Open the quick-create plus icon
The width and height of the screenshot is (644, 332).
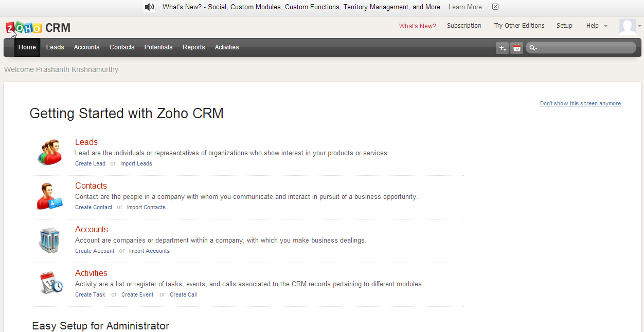coord(502,48)
